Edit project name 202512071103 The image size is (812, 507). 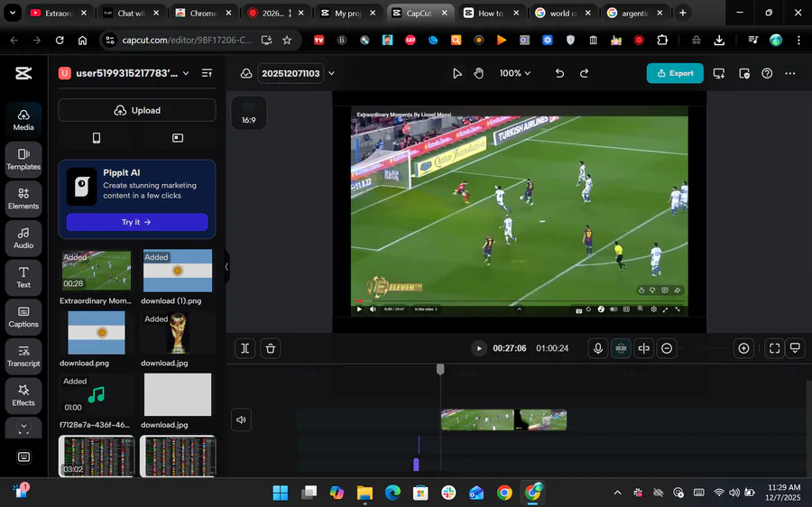pos(291,74)
